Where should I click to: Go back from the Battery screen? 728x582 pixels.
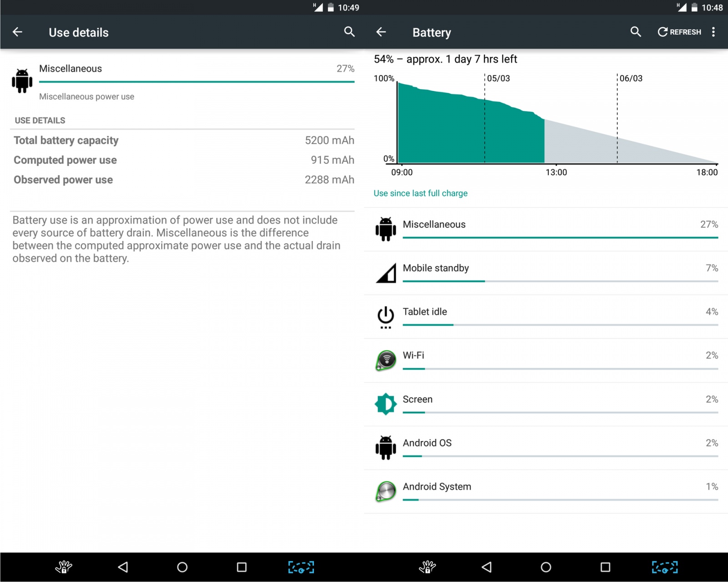point(381,32)
